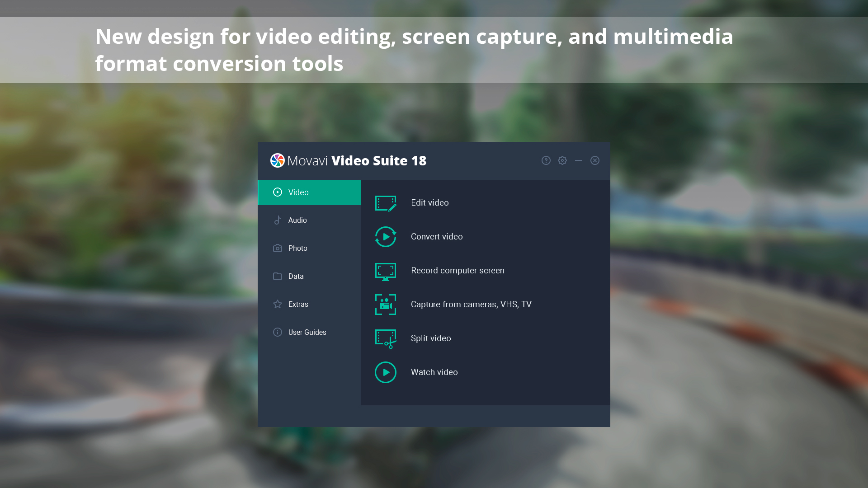Select the Edit video icon
868x488 pixels.
[x=385, y=203]
